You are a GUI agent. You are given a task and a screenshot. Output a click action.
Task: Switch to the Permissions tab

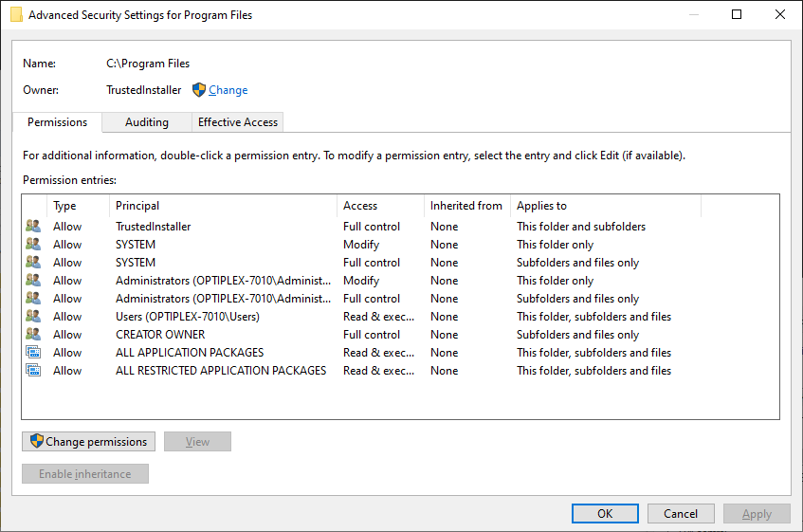57,122
